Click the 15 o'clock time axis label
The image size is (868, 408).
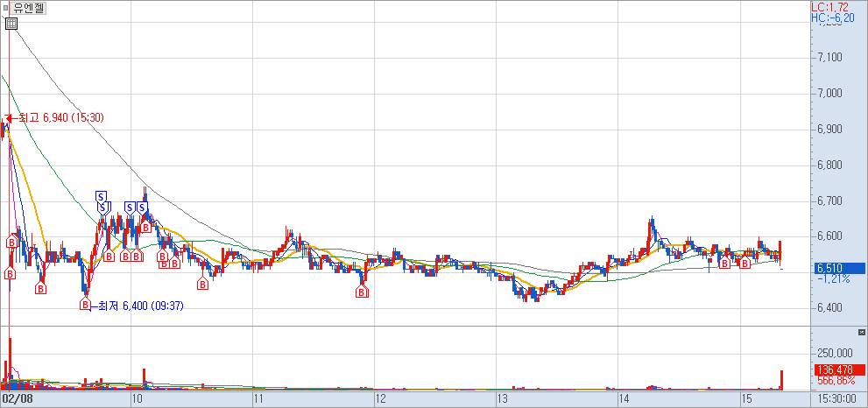747,398
